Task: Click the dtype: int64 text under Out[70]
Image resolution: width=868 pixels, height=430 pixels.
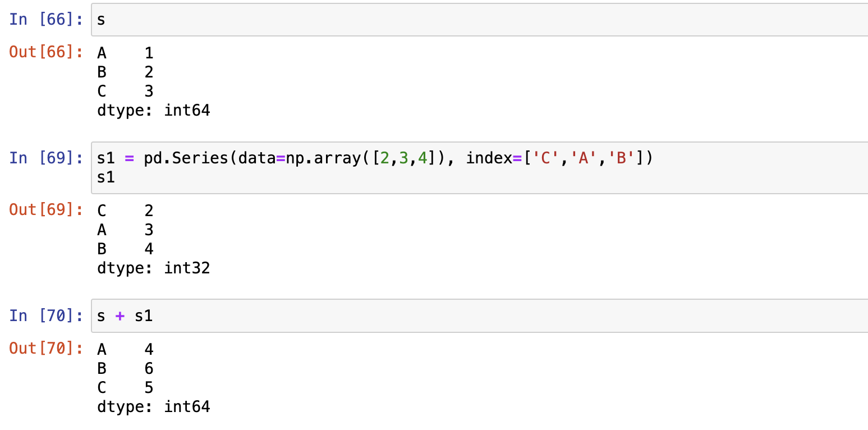Action: tap(154, 406)
